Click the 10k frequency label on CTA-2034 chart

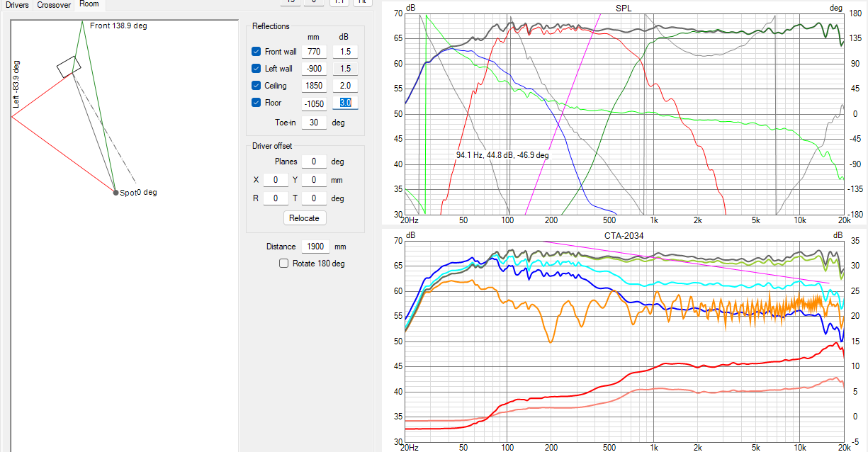[x=800, y=448]
